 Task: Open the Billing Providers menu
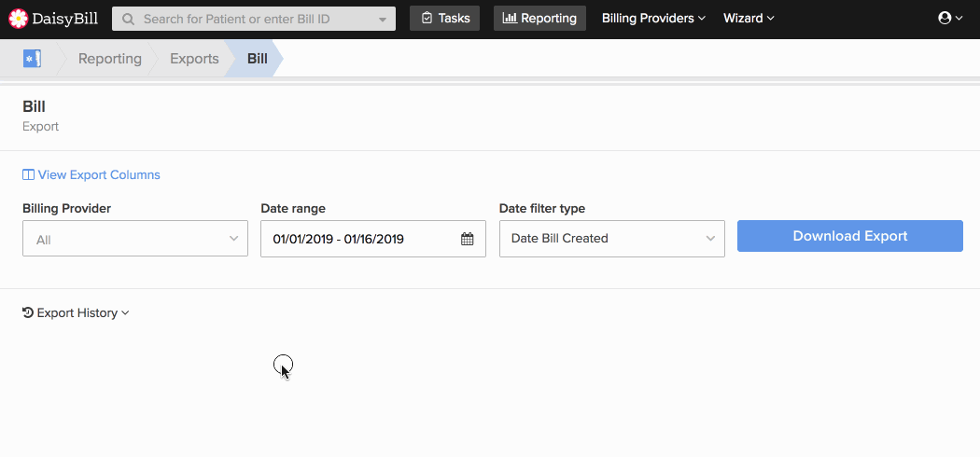pos(653,18)
